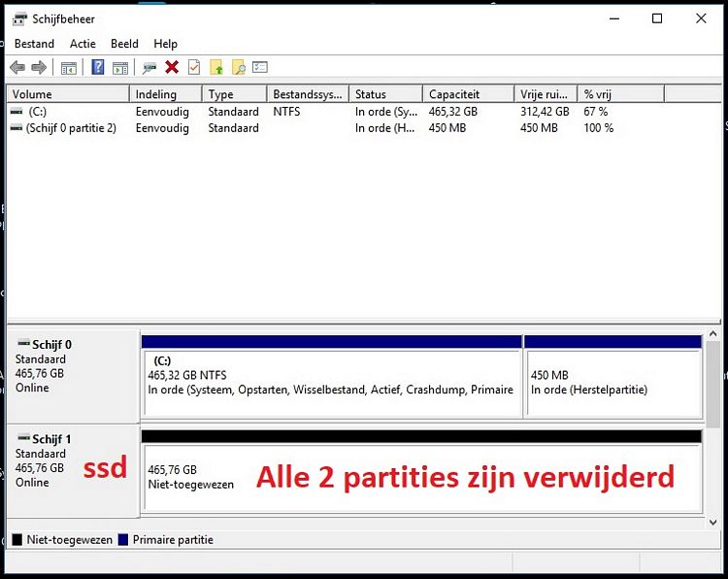Click the blue Primaire partitie legend swatch

123,539
